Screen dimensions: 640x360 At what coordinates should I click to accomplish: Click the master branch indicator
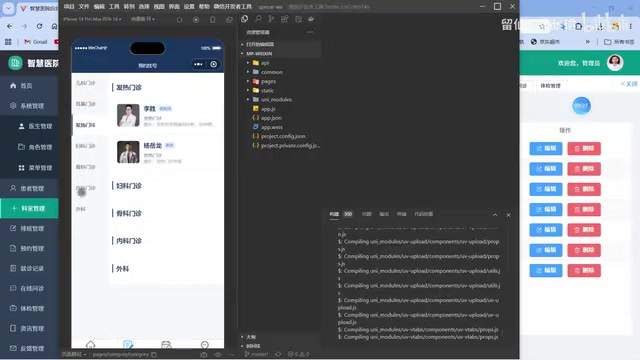coord(257,354)
